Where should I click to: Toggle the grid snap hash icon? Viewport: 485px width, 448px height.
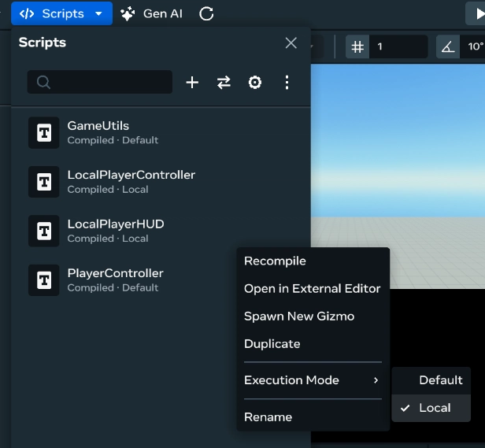[x=358, y=47]
